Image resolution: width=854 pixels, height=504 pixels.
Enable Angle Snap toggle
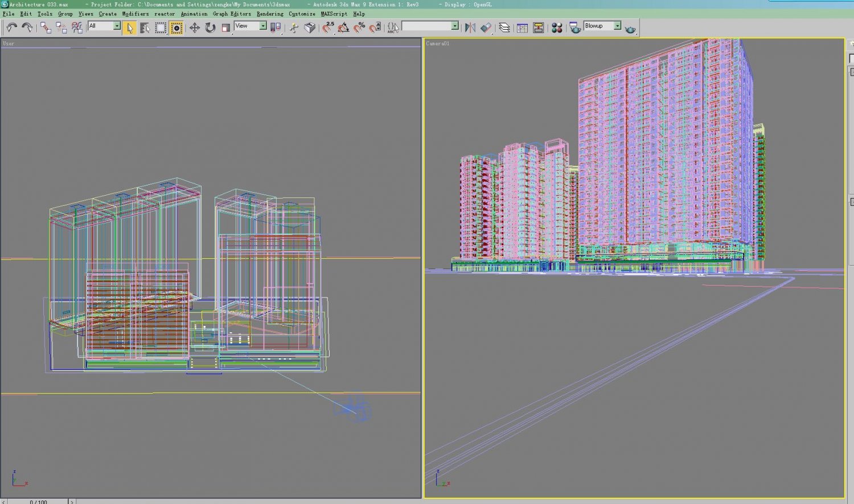coord(343,26)
